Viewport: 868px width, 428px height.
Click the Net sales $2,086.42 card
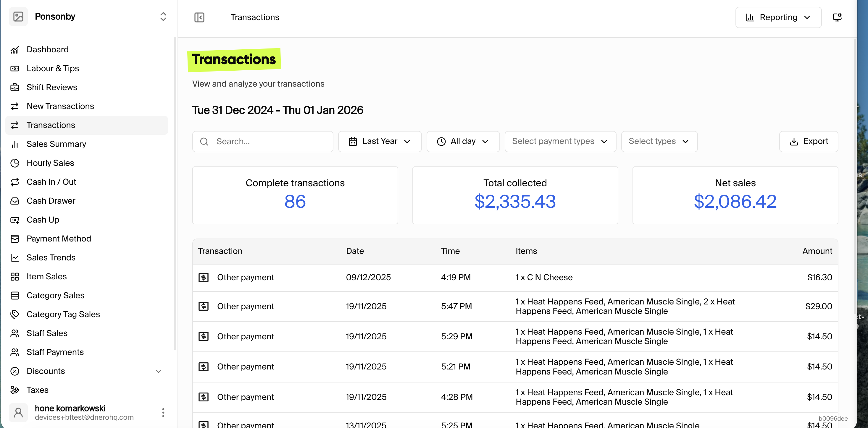click(x=735, y=195)
